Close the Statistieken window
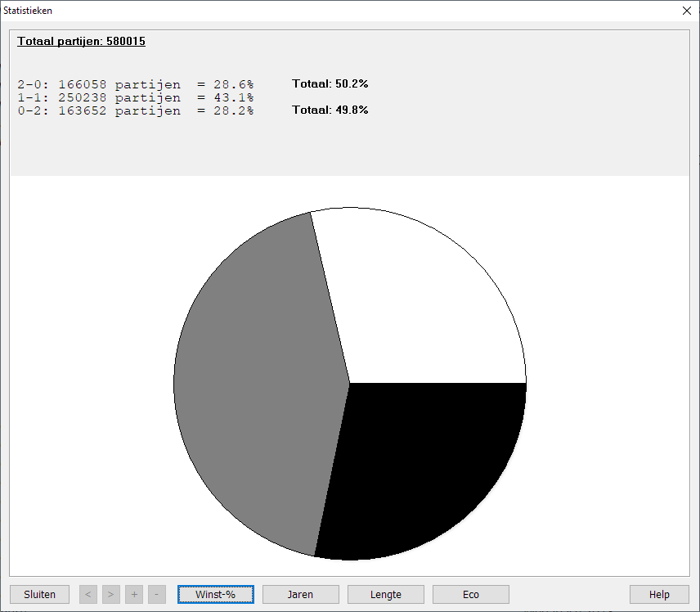 click(x=687, y=11)
